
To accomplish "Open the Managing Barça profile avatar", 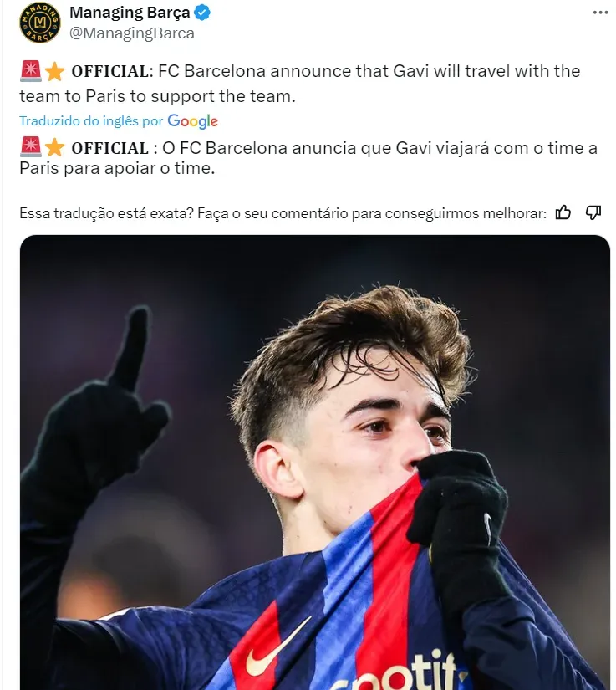I will (40, 23).
